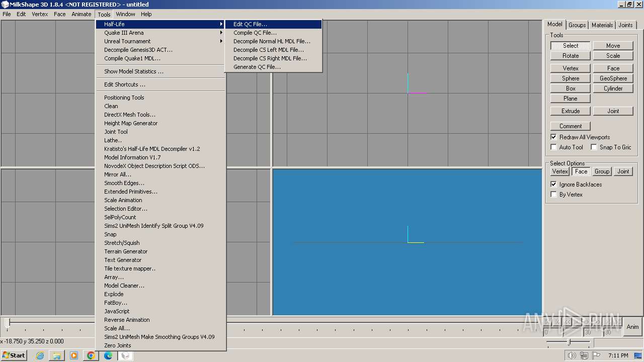The width and height of the screenshot is (644, 362).
Task: Toggle the Anim mode button
Action: (x=632, y=327)
